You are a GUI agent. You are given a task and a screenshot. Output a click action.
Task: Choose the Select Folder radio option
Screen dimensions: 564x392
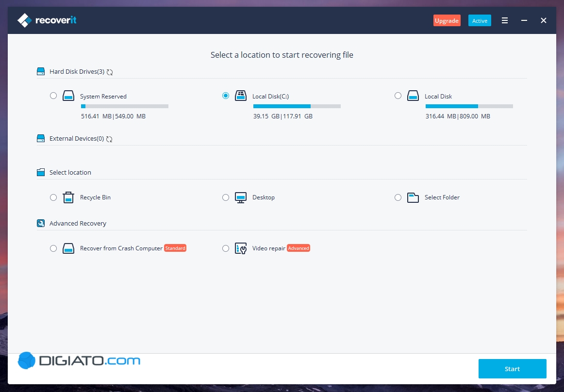click(x=398, y=197)
